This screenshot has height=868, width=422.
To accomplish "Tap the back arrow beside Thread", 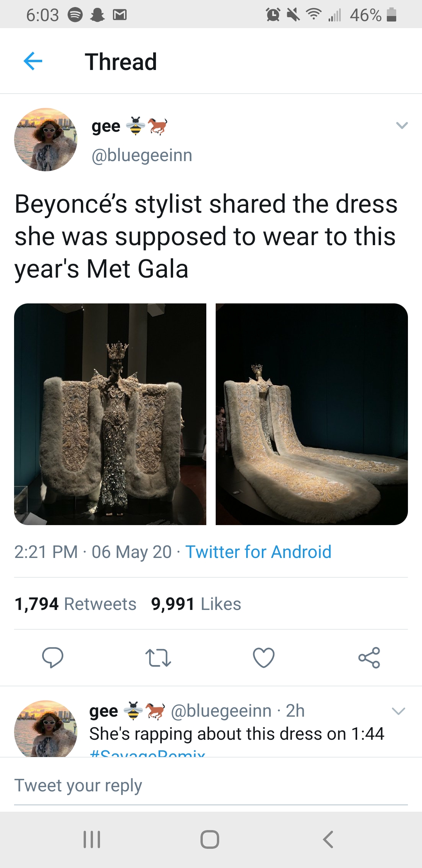I will pos(33,61).
